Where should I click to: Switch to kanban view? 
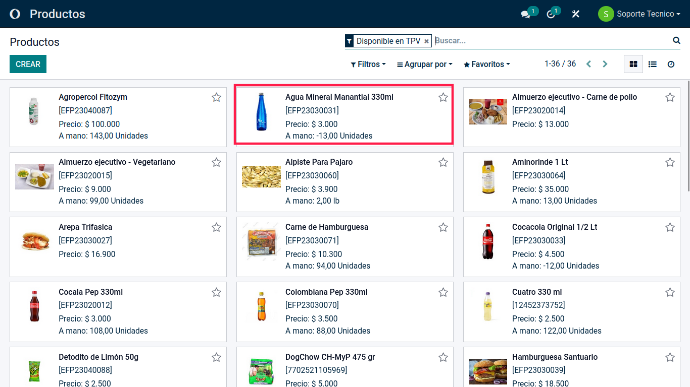point(633,64)
